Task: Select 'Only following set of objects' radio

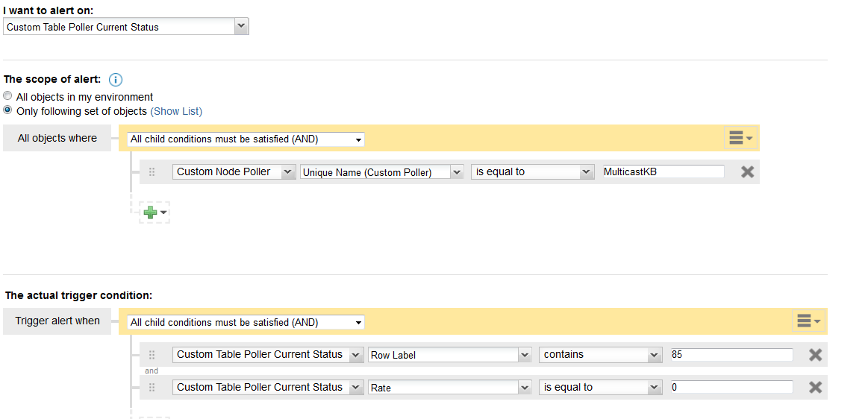Action: click(7, 110)
